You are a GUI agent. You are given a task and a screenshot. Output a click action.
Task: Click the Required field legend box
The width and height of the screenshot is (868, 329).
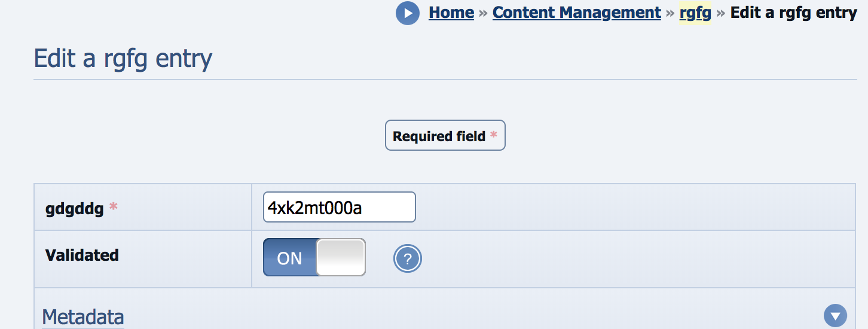(445, 136)
